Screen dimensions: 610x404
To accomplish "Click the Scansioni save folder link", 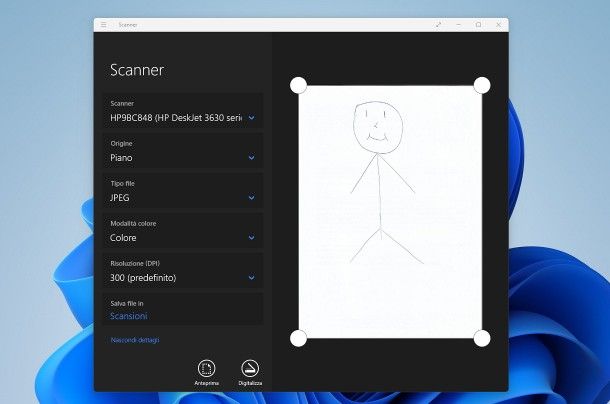I will pyautogui.click(x=128, y=316).
